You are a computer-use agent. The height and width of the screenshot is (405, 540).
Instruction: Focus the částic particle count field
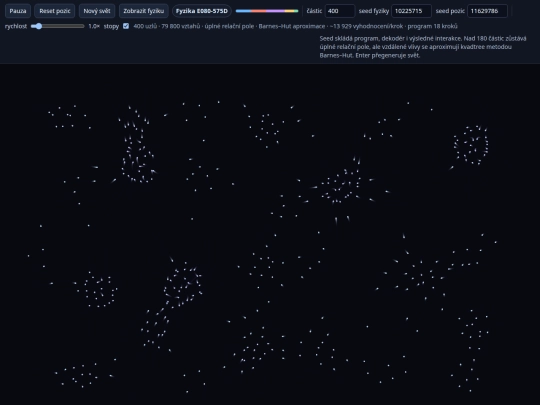point(340,11)
